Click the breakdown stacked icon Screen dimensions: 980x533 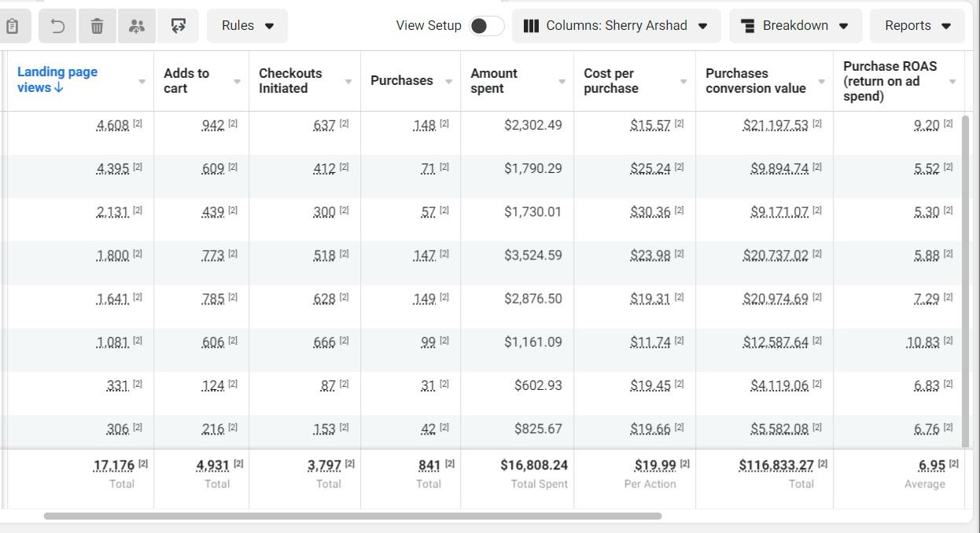pyautogui.click(x=748, y=26)
